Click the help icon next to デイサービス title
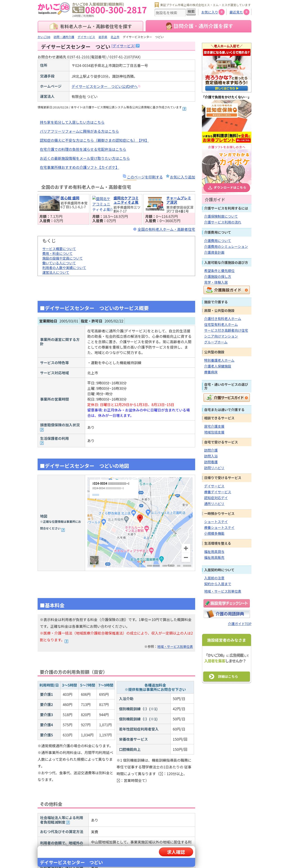This screenshot has width=289, height=868. coord(138,46)
